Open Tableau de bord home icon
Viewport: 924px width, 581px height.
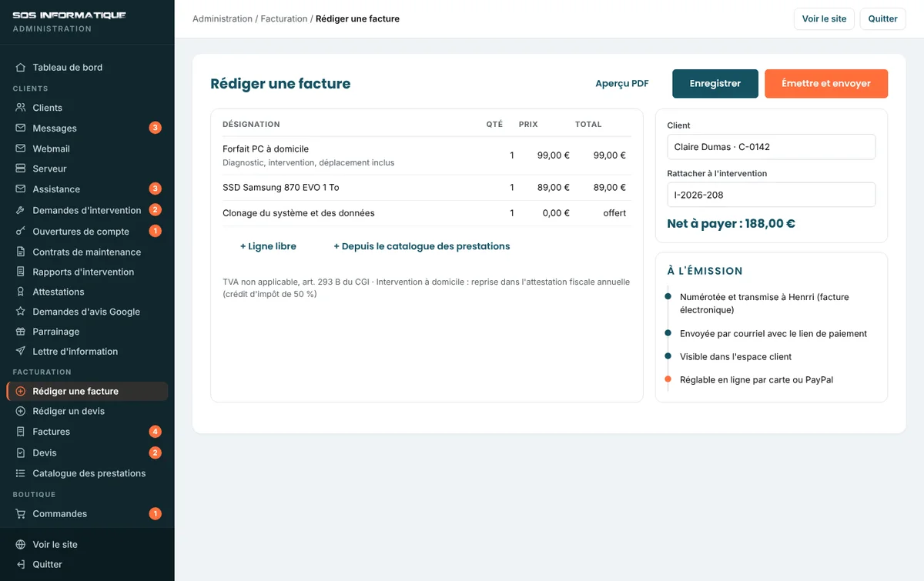(x=21, y=68)
